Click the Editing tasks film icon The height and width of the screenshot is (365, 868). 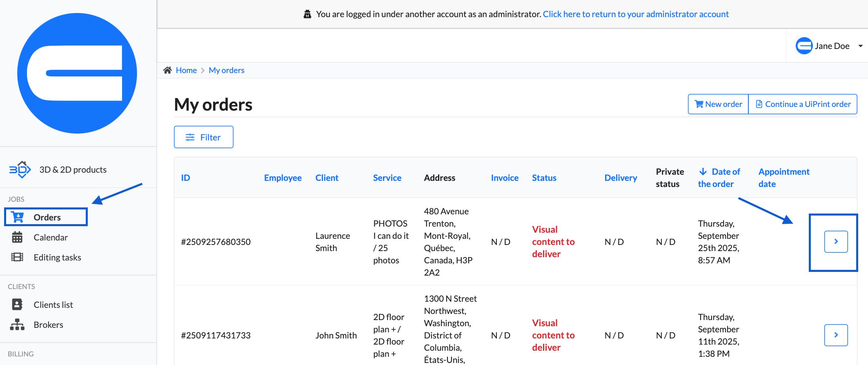[17, 257]
